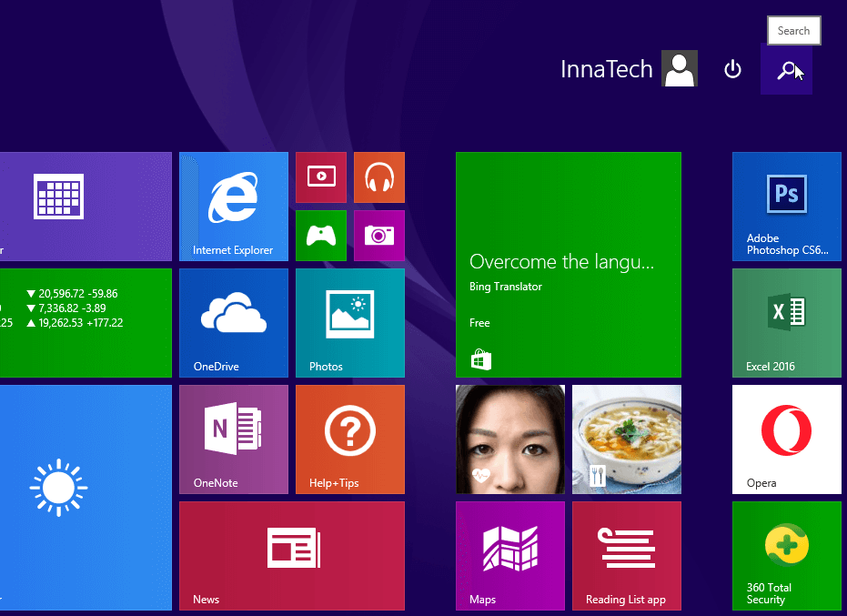Image resolution: width=847 pixels, height=616 pixels.
Task: Click the 'Overcome the langu...' headline
Action: tap(562, 261)
